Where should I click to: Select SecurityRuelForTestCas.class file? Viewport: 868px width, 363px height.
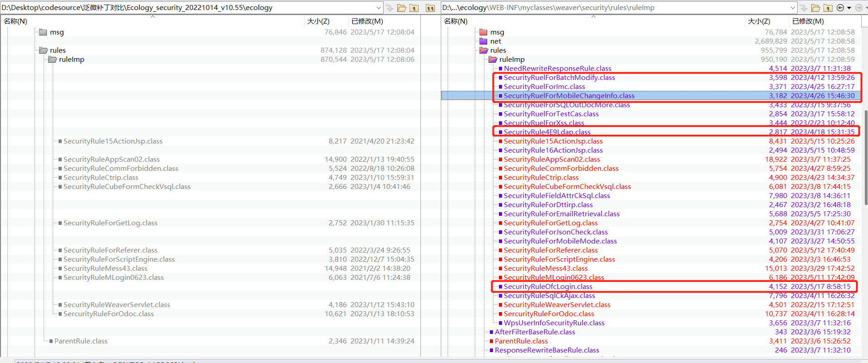point(551,114)
